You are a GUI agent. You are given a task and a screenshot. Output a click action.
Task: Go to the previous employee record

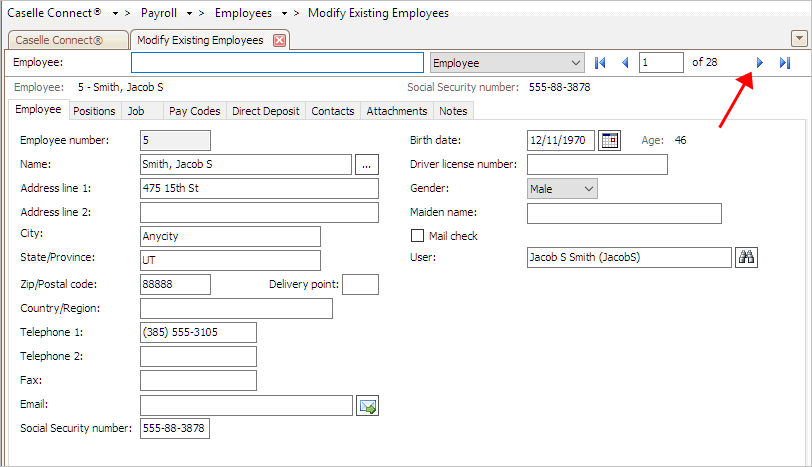[626, 63]
